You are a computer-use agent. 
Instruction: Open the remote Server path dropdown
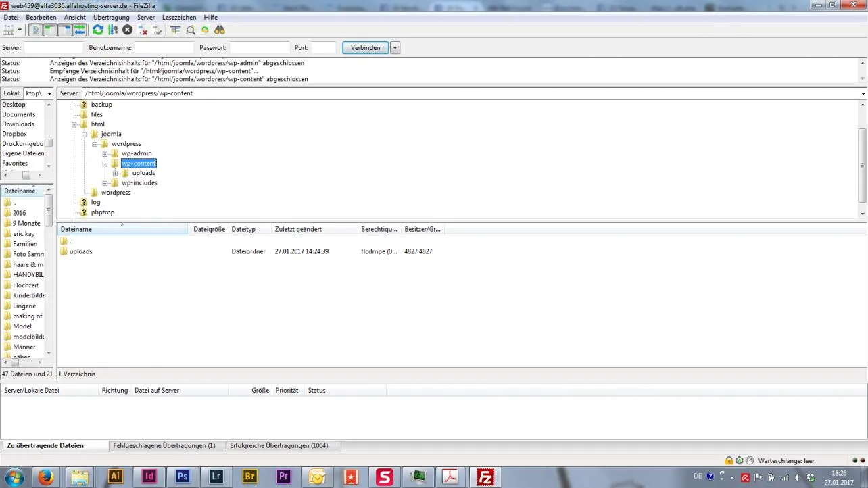pyautogui.click(x=863, y=93)
